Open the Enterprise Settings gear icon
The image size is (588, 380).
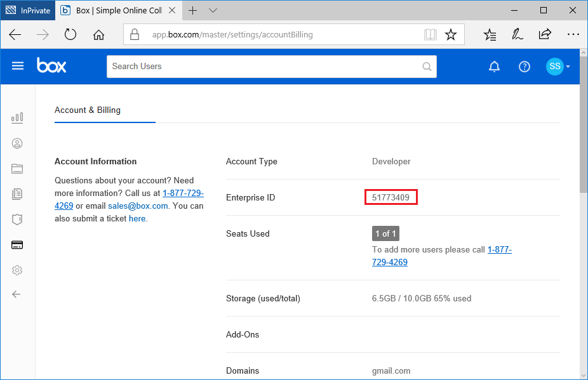(x=17, y=270)
